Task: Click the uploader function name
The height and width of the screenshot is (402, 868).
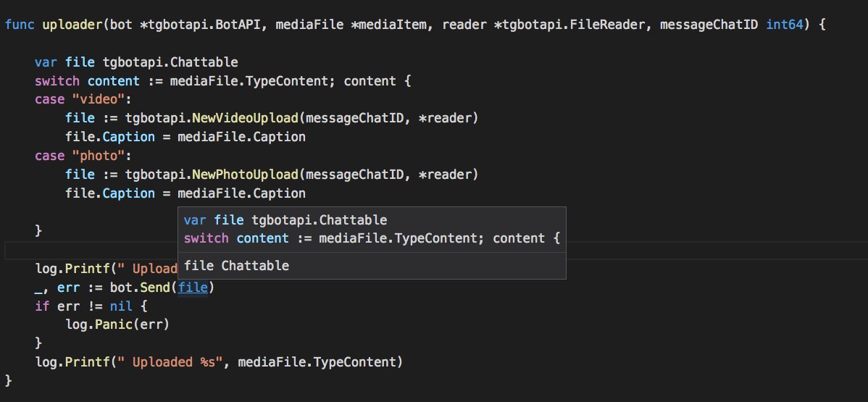Action: coord(71,25)
